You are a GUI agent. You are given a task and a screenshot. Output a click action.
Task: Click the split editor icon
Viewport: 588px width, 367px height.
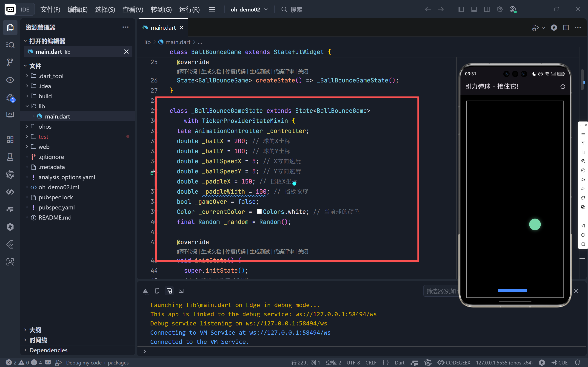click(566, 27)
